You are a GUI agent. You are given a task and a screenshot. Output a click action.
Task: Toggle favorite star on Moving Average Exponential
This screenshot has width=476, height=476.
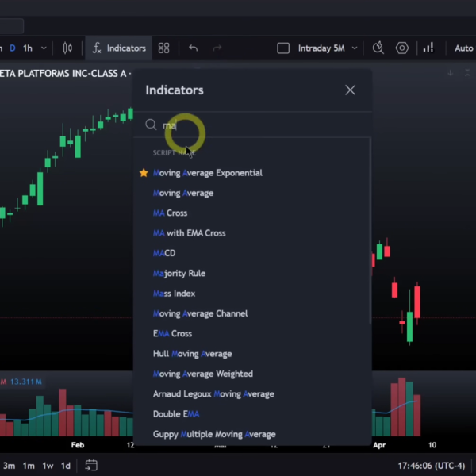[x=144, y=173]
